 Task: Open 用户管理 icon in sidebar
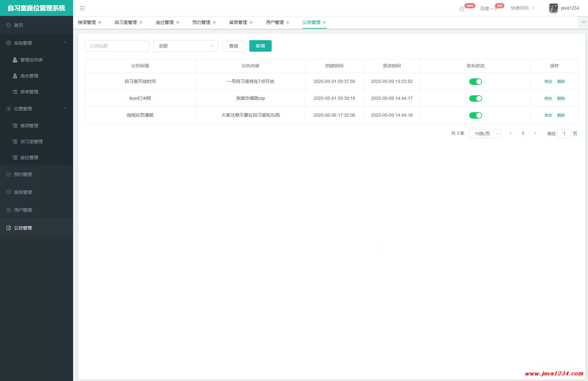pos(9,210)
